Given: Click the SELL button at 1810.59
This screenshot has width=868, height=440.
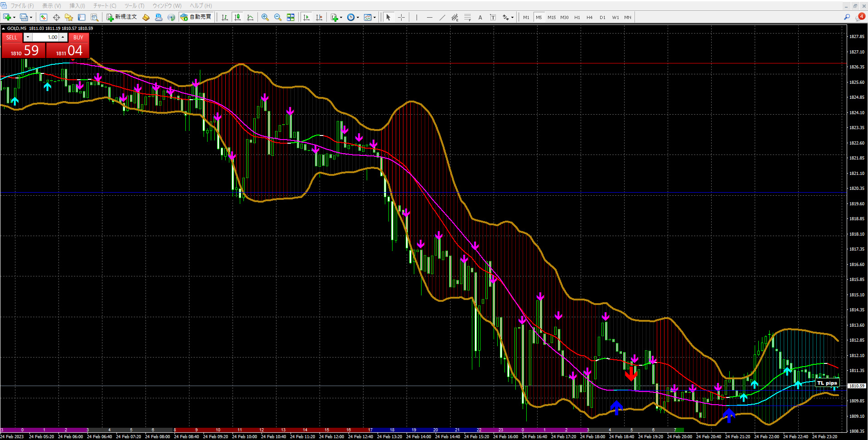Looking at the screenshot, I should pyautogui.click(x=23, y=50).
